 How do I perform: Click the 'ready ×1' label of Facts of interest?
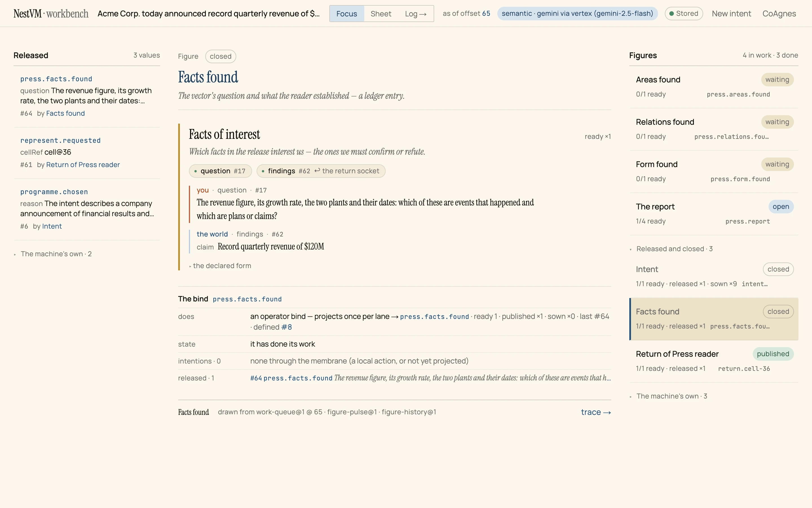coord(598,137)
